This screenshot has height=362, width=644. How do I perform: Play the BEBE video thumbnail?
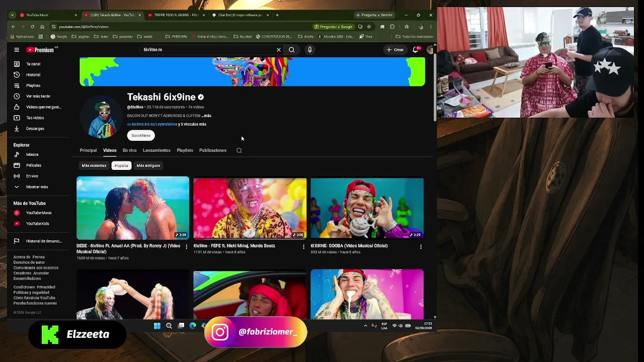point(133,208)
